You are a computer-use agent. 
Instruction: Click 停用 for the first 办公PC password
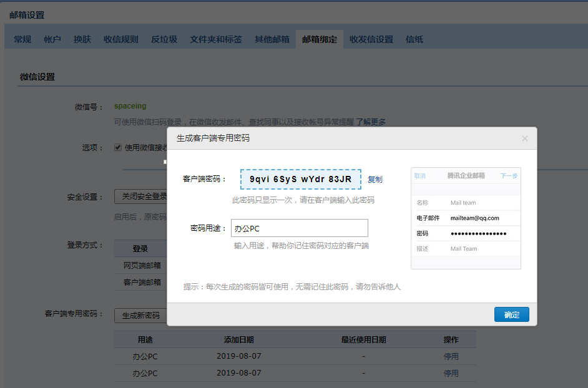[x=451, y=357]
